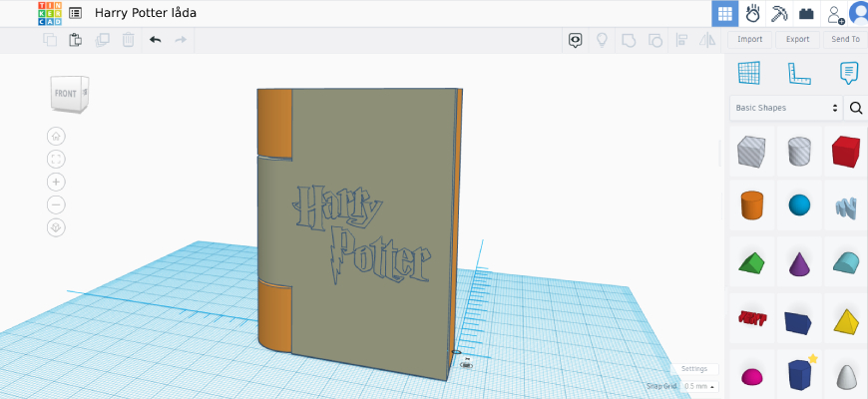Click the Delete trash icon
Viewport: 868px width, 399px height.
(128, 40)
